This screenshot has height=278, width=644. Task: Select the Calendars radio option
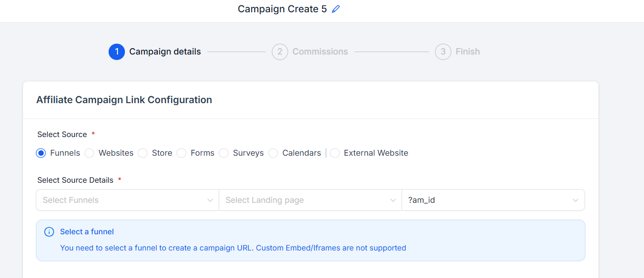273,153
